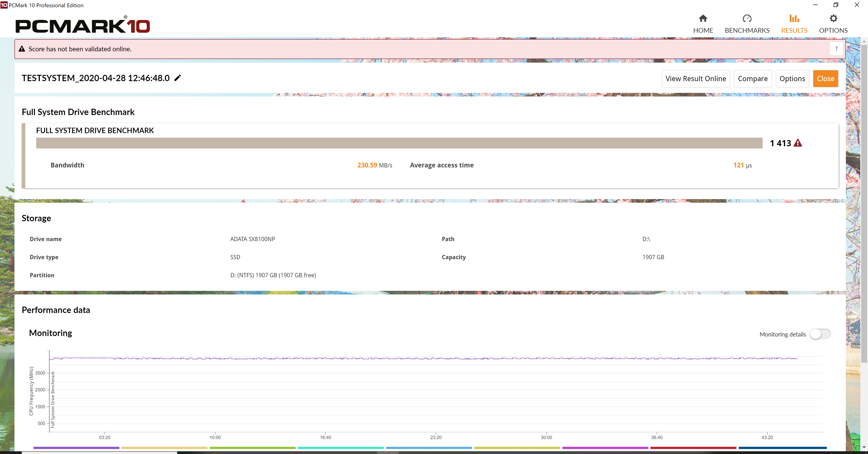
Task: Click the warning triangle in validation banner
Action: 22,49
